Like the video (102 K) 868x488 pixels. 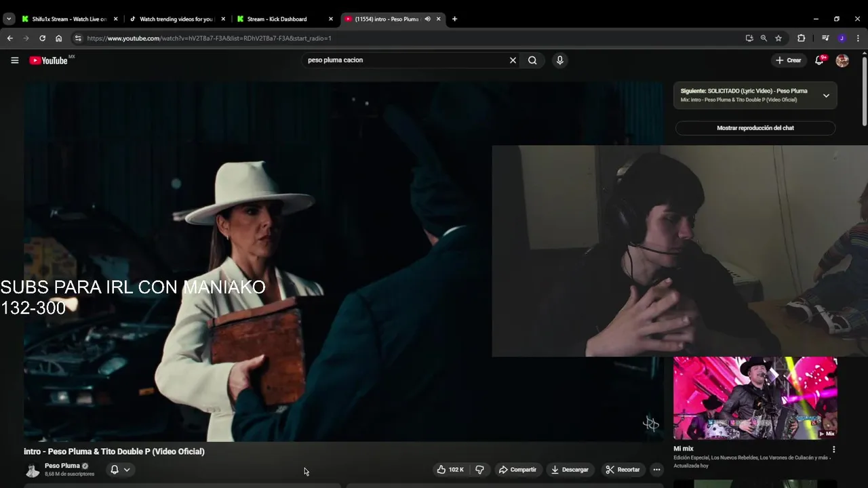(x=450, y=470)
